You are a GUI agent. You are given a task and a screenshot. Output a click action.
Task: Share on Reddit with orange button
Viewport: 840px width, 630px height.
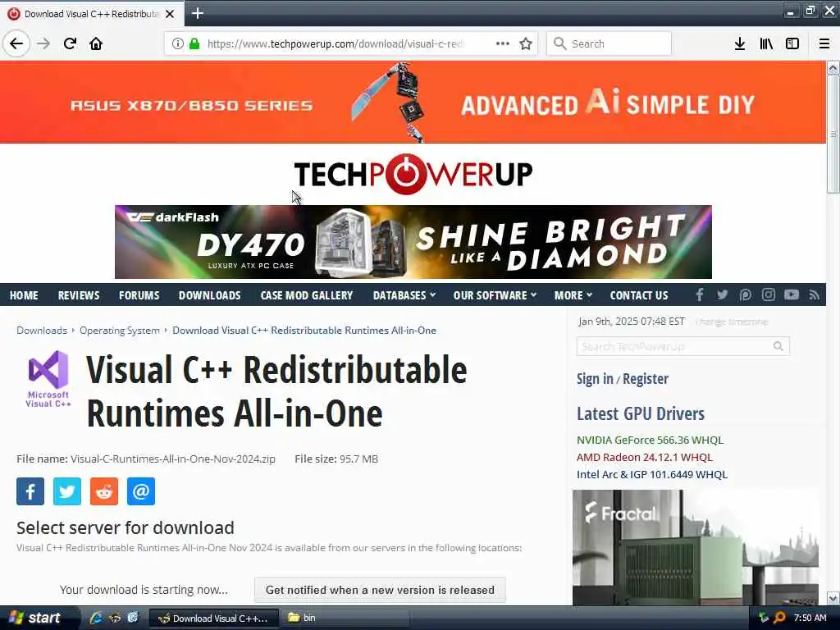click(x=104, y=491)
